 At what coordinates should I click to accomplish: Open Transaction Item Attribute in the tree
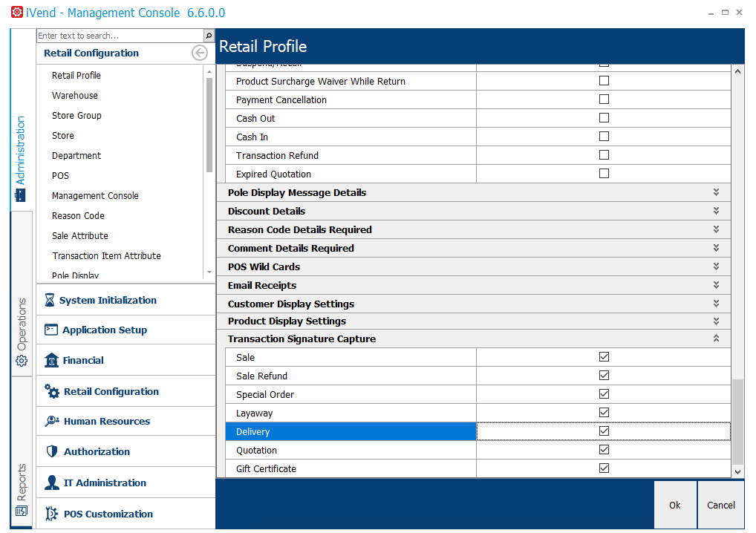(x=106, y=256)
